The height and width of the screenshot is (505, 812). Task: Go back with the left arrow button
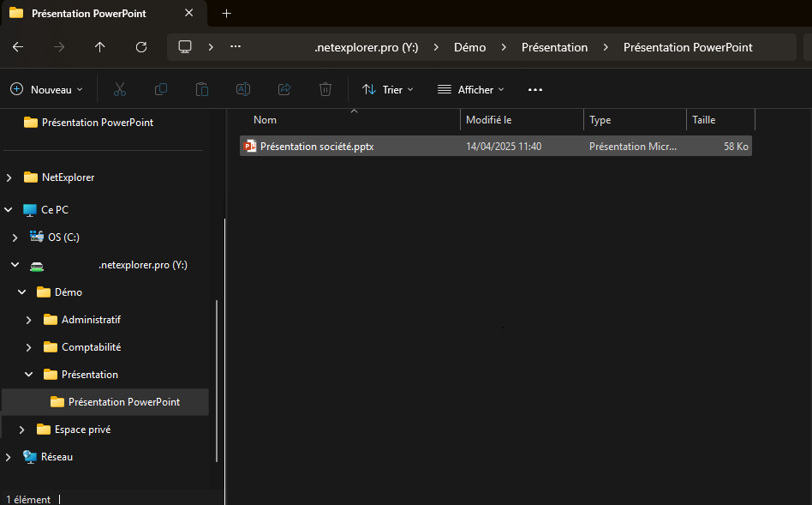pyautogui.click(x=18, y=47)
